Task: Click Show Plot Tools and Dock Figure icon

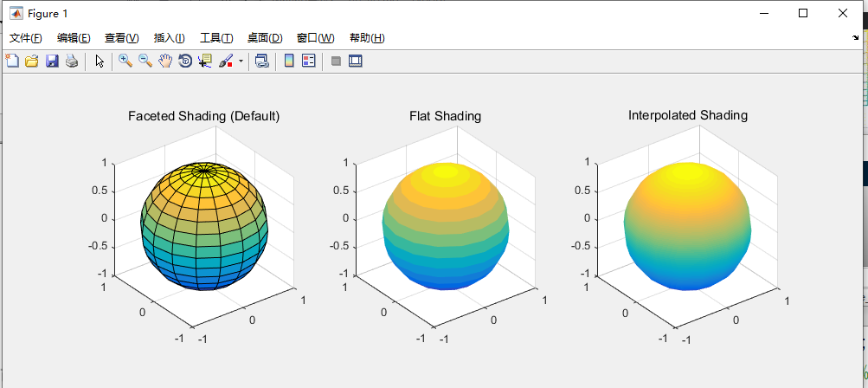Action: coord(356,61)
